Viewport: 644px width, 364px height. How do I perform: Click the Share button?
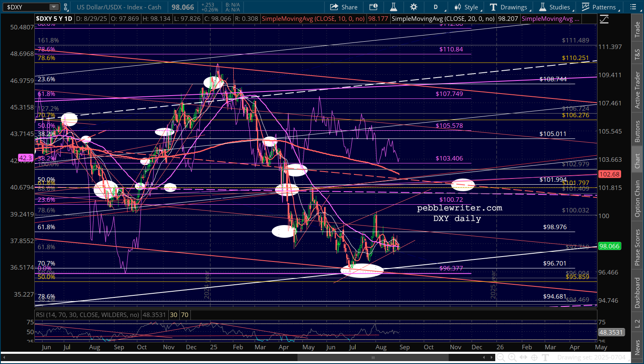point(344,7)
